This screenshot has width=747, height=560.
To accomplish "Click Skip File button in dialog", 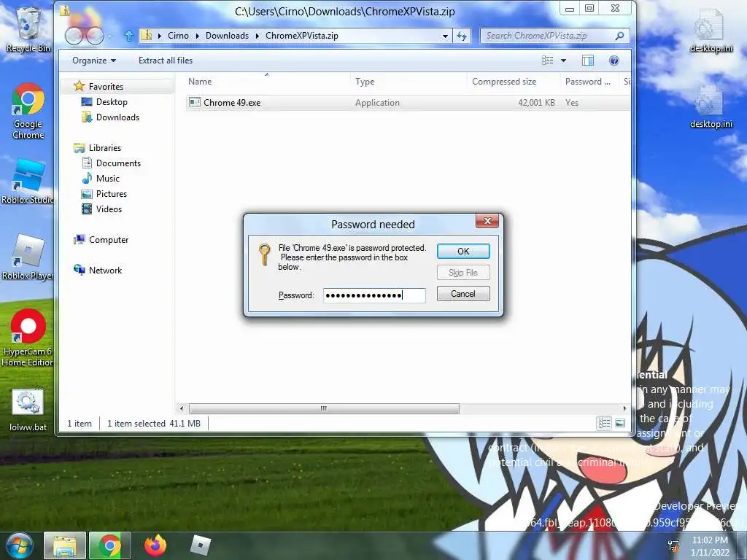I will pyautogui.click(x=463, y=273).
